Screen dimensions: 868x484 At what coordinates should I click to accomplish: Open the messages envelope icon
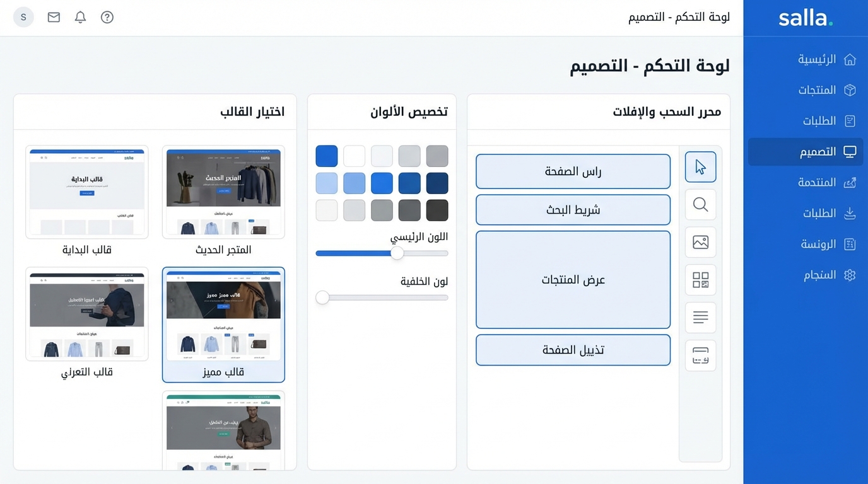click(x=54, y=17)
